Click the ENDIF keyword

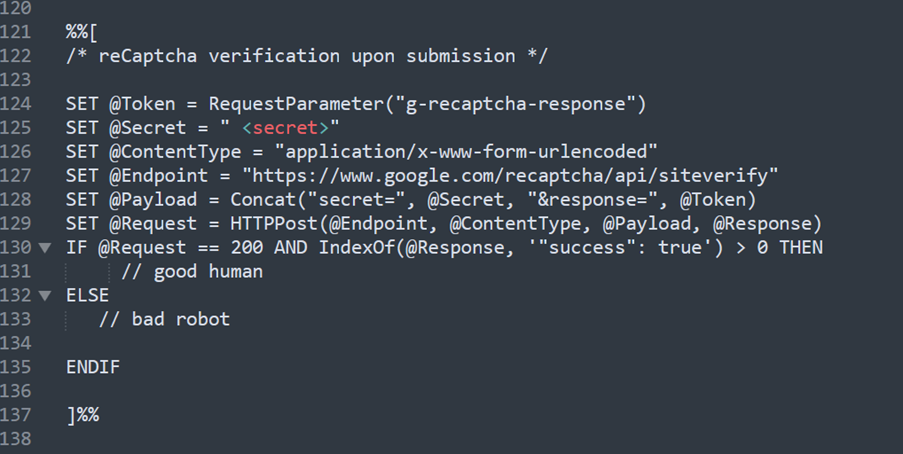coord(93,367)
